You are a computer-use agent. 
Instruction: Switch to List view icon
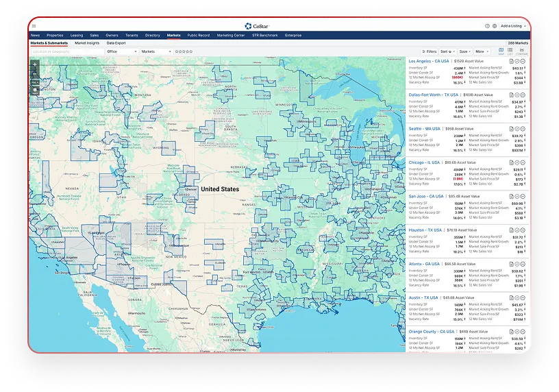(510, 51)
